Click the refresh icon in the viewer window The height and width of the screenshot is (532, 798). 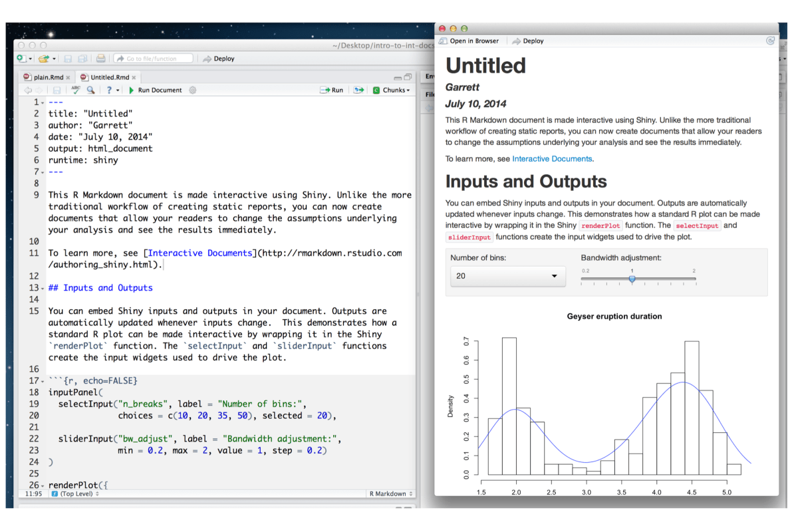click(770, 41)
